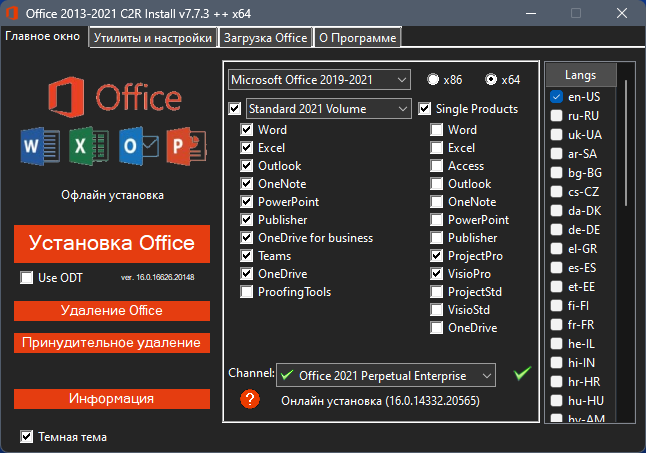Toggle the Use ODT checkbox
This screenshot has width=646, height=453.
point(27,278)
